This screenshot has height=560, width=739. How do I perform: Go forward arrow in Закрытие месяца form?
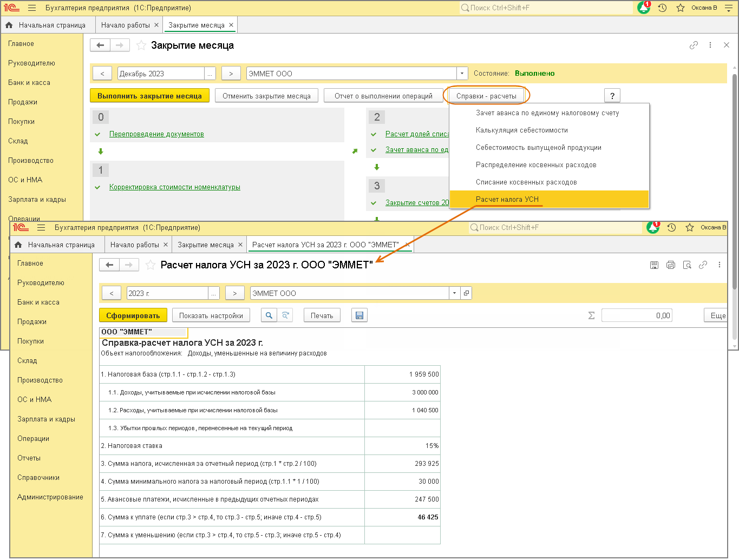[120, 45]
